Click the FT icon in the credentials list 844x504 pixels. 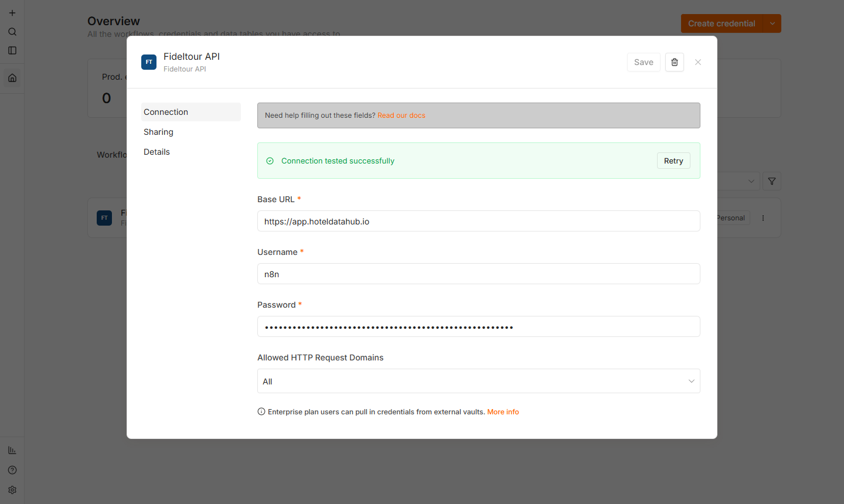pos(104,218)
